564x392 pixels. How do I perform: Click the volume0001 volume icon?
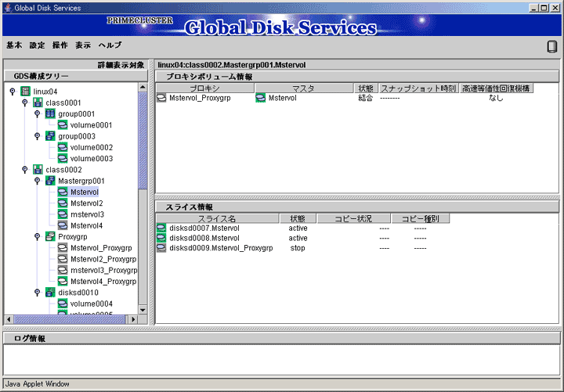click(x=63, y=125)
